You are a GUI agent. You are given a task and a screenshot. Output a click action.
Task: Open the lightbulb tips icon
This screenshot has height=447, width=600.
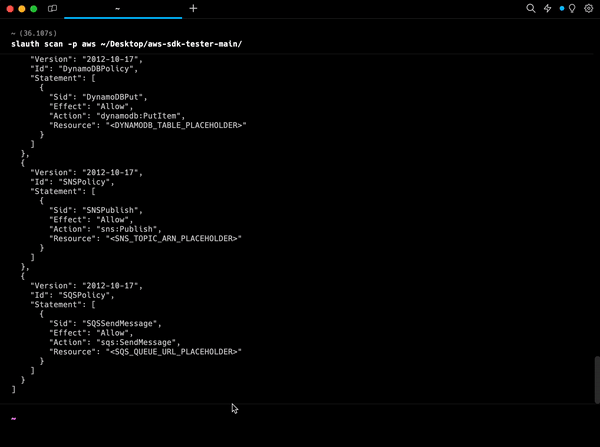571,8
